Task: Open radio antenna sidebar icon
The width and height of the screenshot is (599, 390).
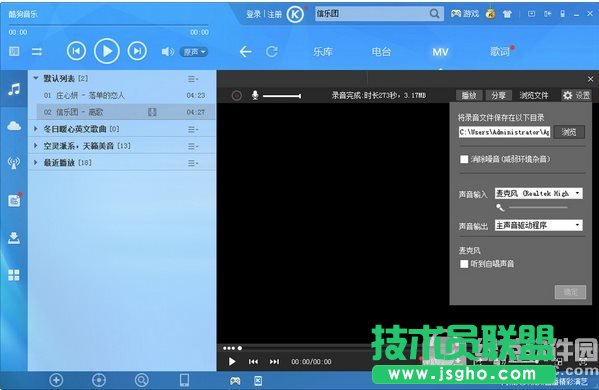Action: (x=14, y=162)
